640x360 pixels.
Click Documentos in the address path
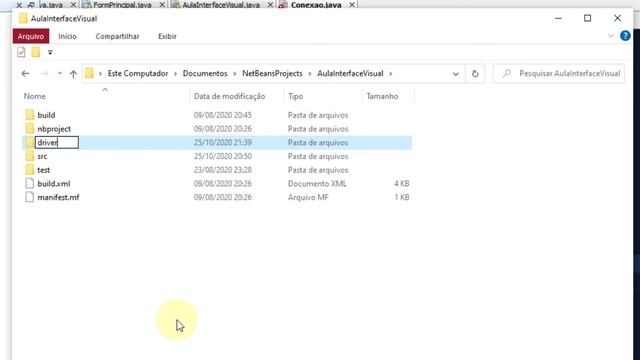pyautogui.click(x=205, y=73)
